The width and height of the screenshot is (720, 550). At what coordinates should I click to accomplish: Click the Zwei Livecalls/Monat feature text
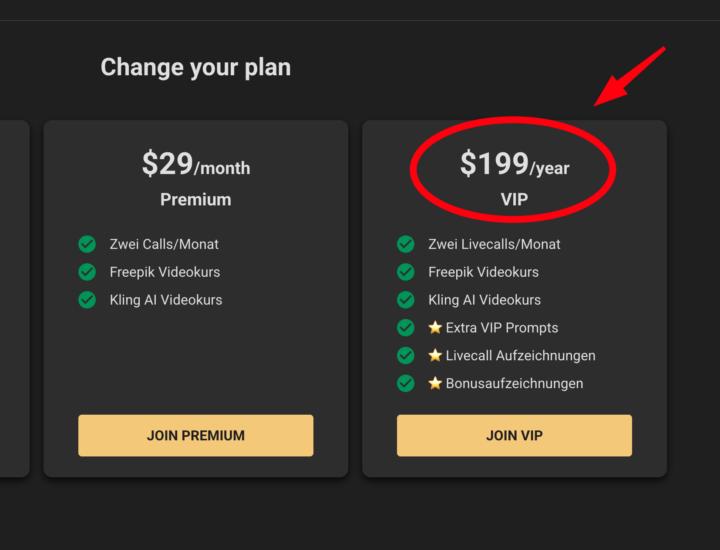(494, 244)
